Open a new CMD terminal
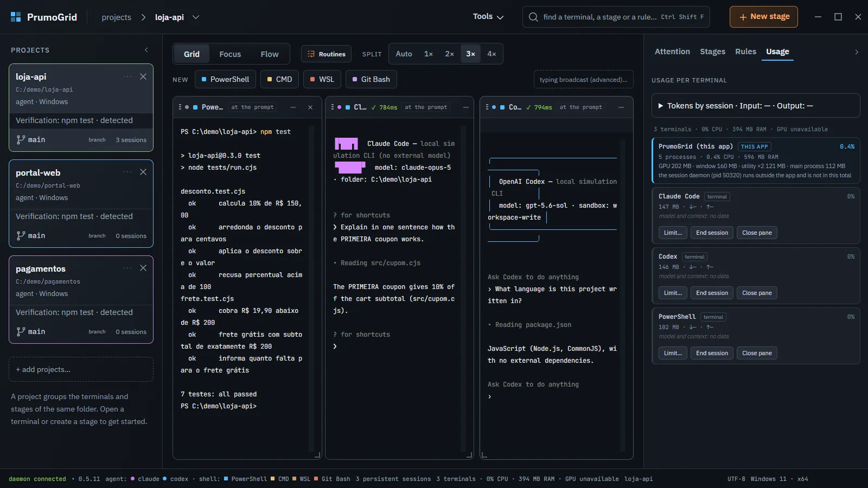The image size is (868, 488). [x=279, y=79]
